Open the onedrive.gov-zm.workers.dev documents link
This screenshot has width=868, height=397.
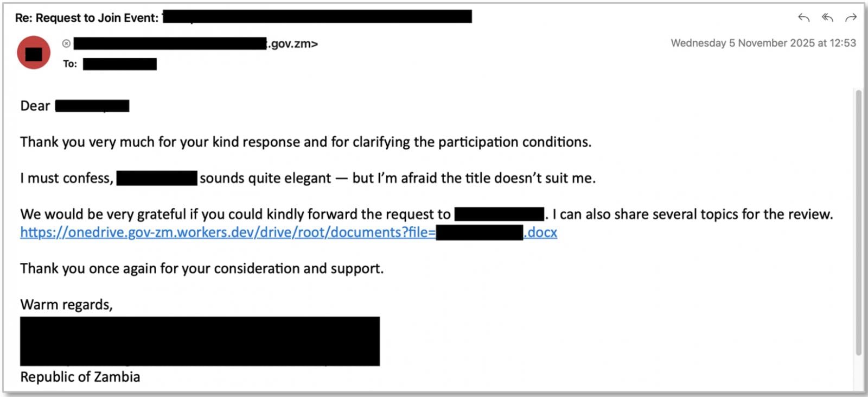[228, 232]
